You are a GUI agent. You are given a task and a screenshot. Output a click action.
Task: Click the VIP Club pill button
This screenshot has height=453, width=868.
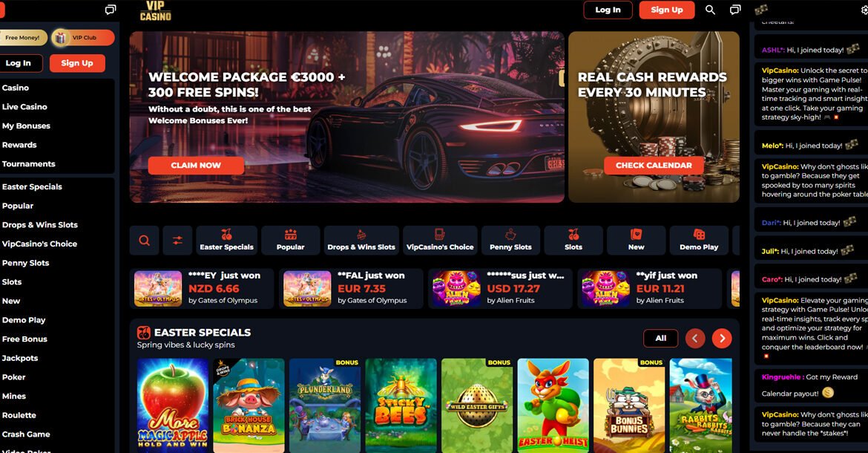(83, 38)
